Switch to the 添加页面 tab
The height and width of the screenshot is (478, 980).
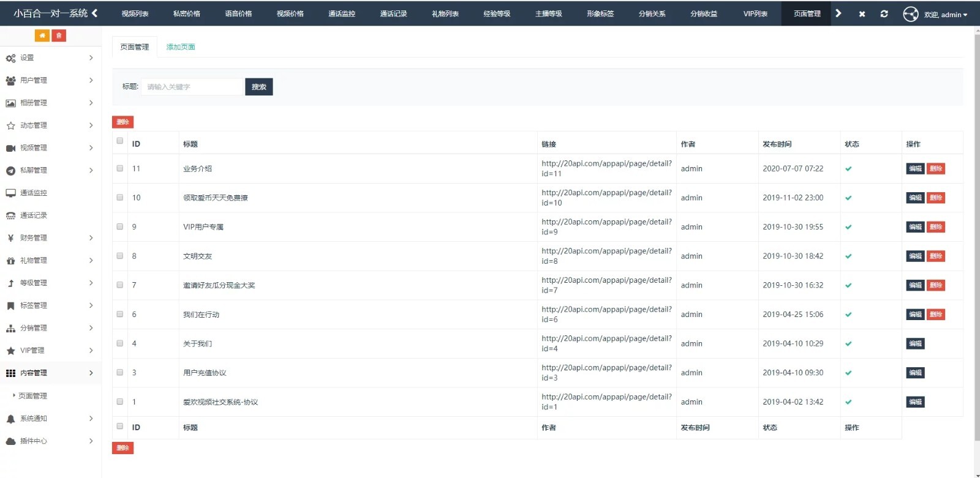coord(181,47)
